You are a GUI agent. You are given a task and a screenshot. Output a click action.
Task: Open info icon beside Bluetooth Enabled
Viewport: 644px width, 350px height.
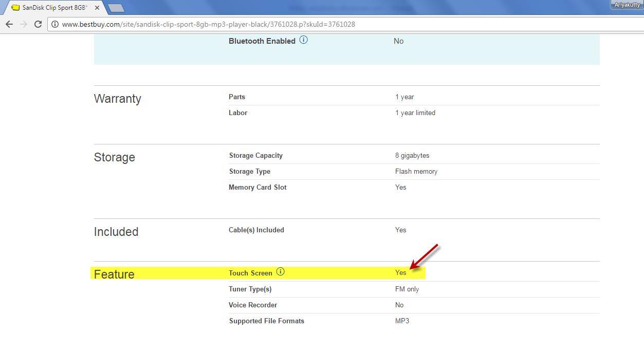coord(303,40)
